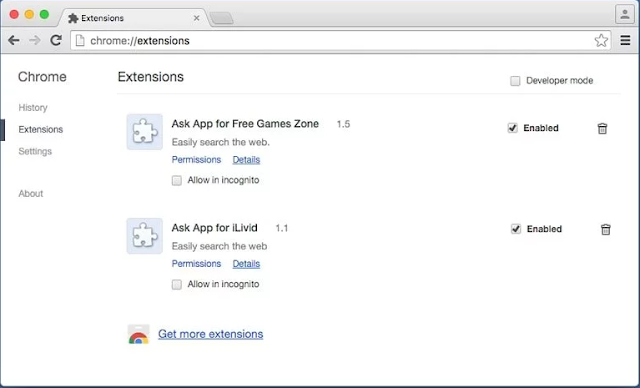Screen dimensions: 640x388
Task: Close the Extensions tab
Action: coord(196,18)
